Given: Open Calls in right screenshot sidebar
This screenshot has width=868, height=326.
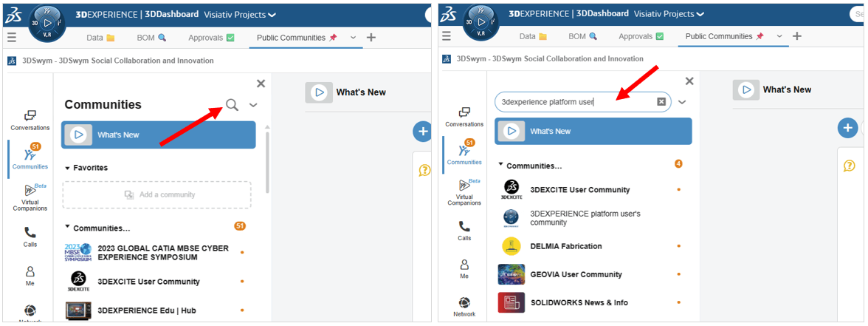Looking at the screenshot, I should point(464,231).
